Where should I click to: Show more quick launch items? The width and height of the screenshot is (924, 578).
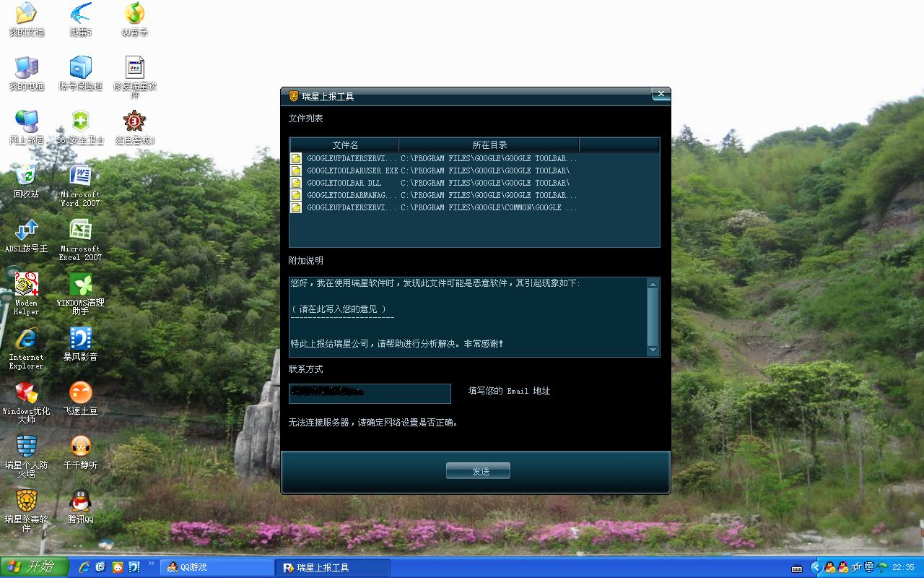pos(151,564)
